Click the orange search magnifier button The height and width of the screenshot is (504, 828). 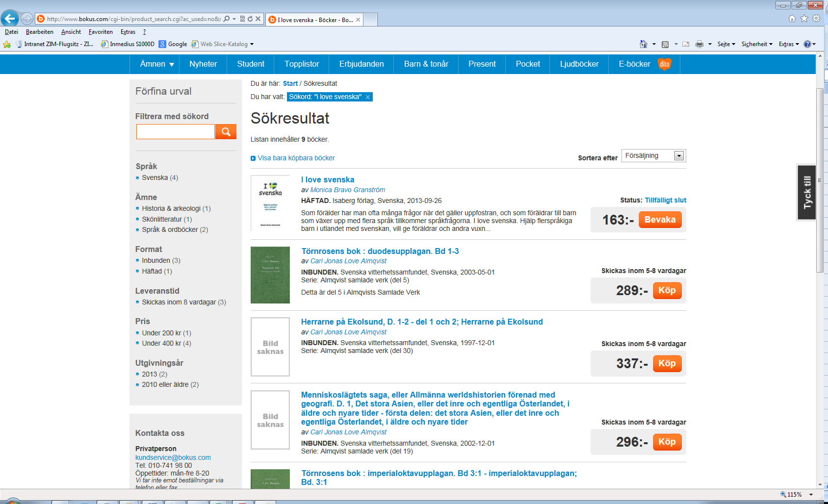[226, 131]
